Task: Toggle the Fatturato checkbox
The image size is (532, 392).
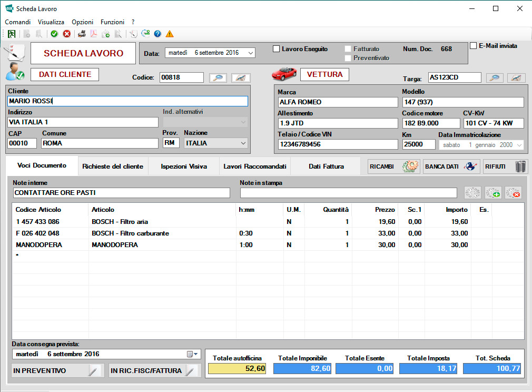Action: pos(348,49)
